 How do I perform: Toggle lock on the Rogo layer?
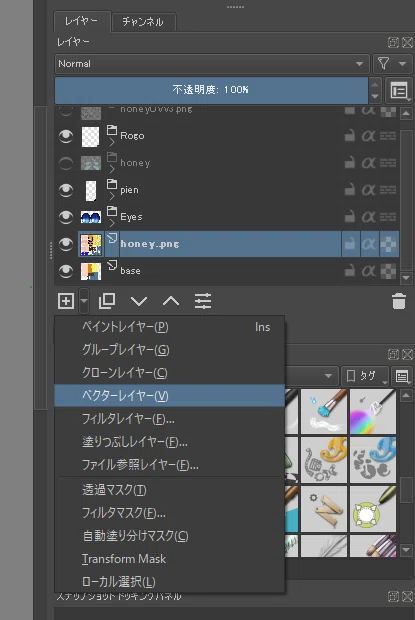[349, 136]
